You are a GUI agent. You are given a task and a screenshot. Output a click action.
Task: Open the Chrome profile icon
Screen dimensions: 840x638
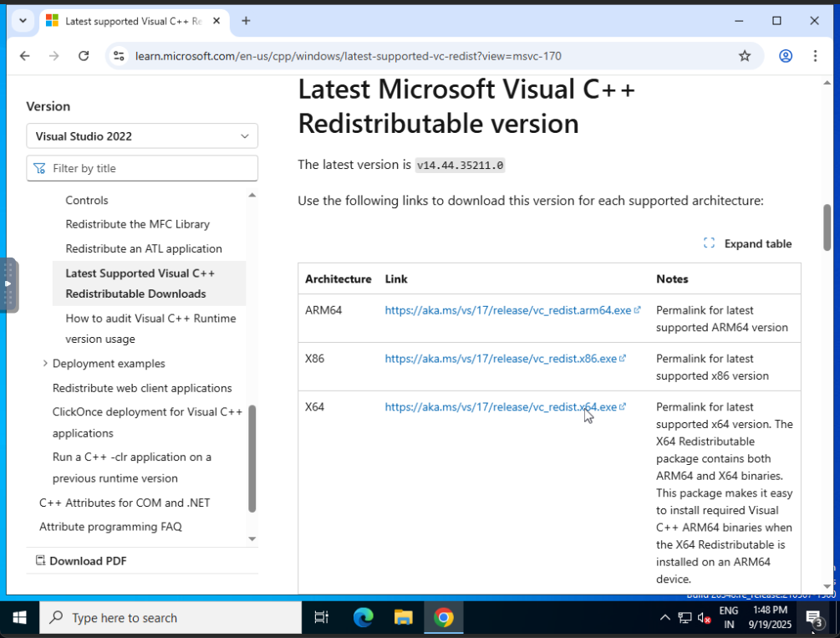click(786, 56)
